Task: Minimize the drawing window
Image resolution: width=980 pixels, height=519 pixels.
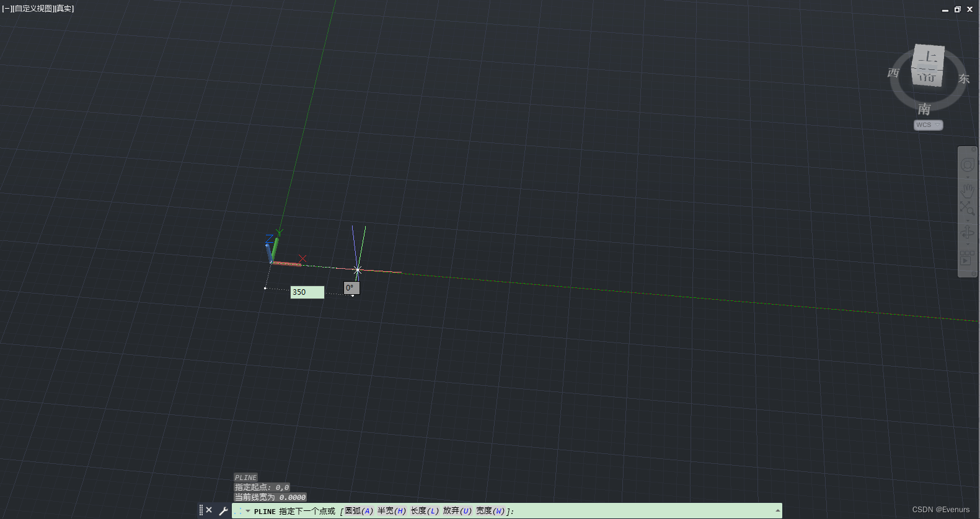Action: tap(945, 10)
